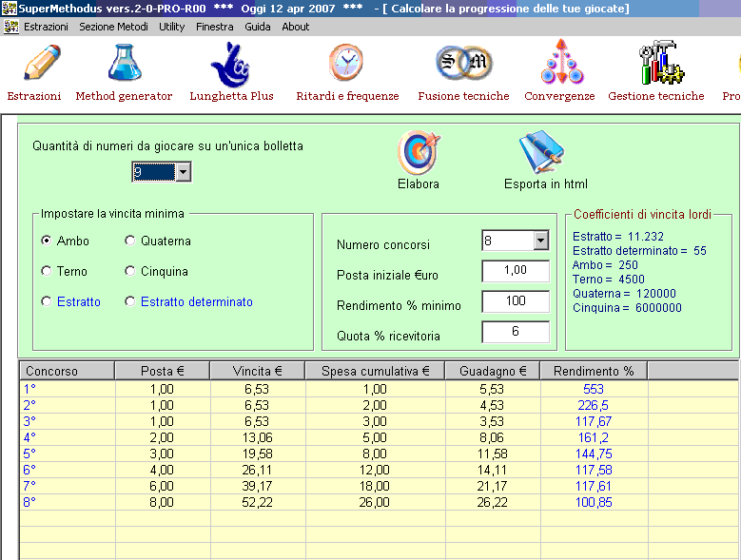Click the SuperMethodus title bar app icon

9,8
